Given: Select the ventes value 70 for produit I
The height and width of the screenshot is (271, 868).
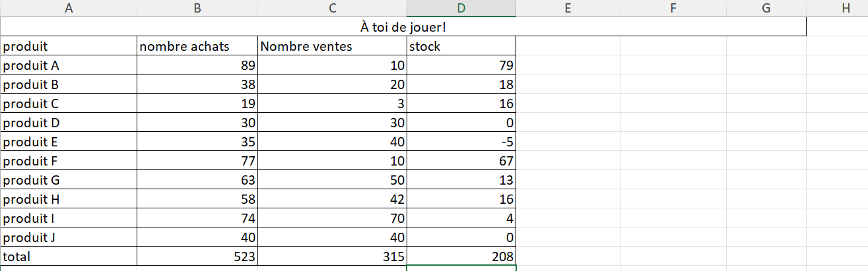Looking at the screenshot, I should click(x=333, y=218).
